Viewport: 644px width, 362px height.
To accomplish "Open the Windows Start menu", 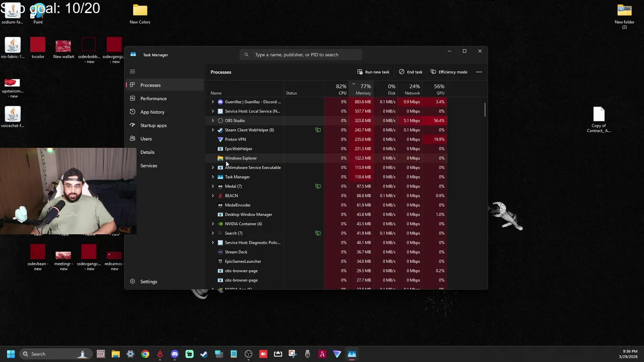I will point(11,354).
